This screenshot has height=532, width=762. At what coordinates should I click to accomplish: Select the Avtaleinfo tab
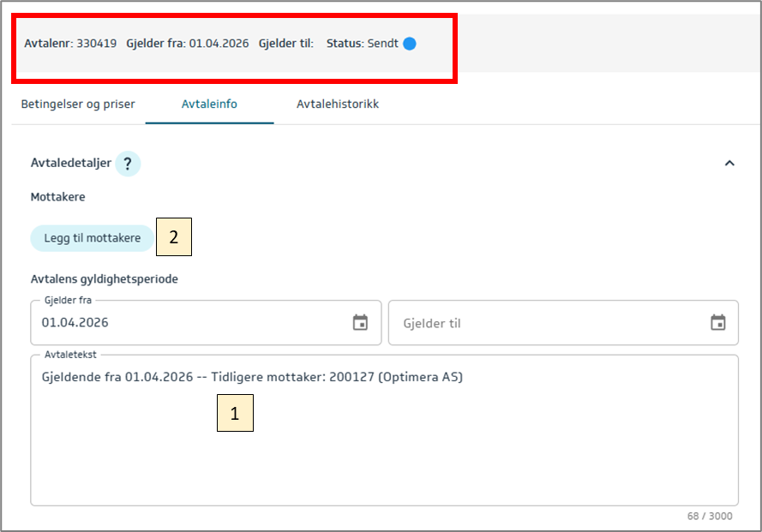pyautogui.click(x=209, y=105)
